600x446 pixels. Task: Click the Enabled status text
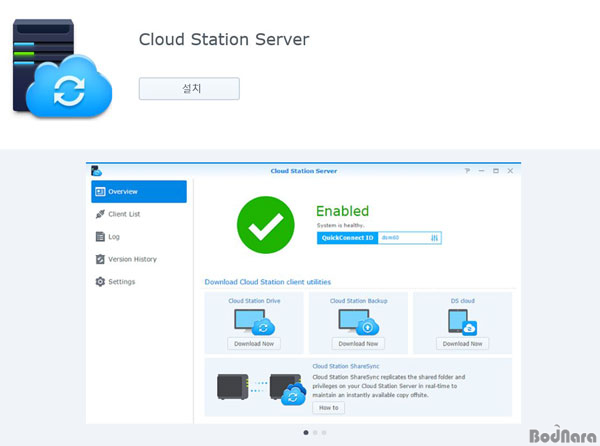pos(342,211)
